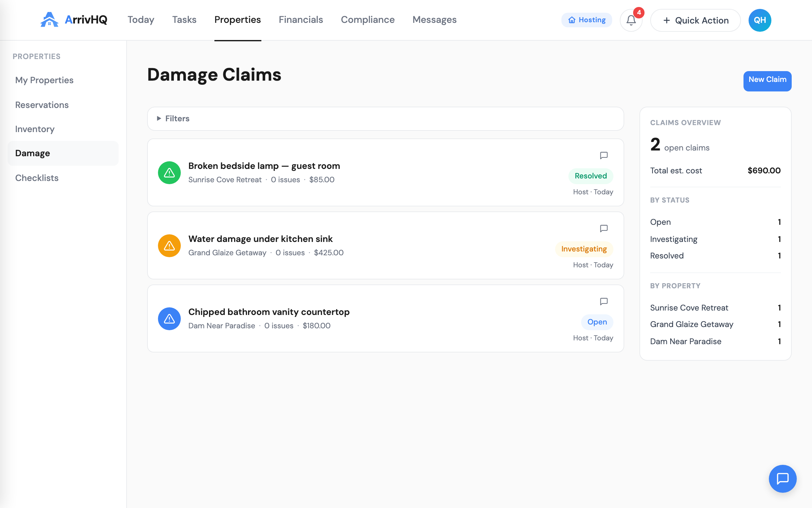The width and height of the screenshot is (812, 508).
Task: Select the Properties tab
Action: (x=238, y=20)
